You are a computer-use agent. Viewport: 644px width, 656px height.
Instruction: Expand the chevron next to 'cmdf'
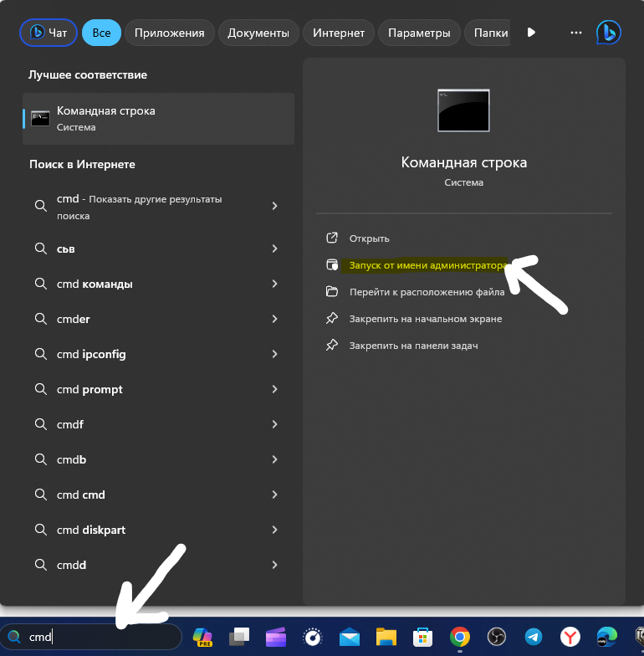point(274,424)
